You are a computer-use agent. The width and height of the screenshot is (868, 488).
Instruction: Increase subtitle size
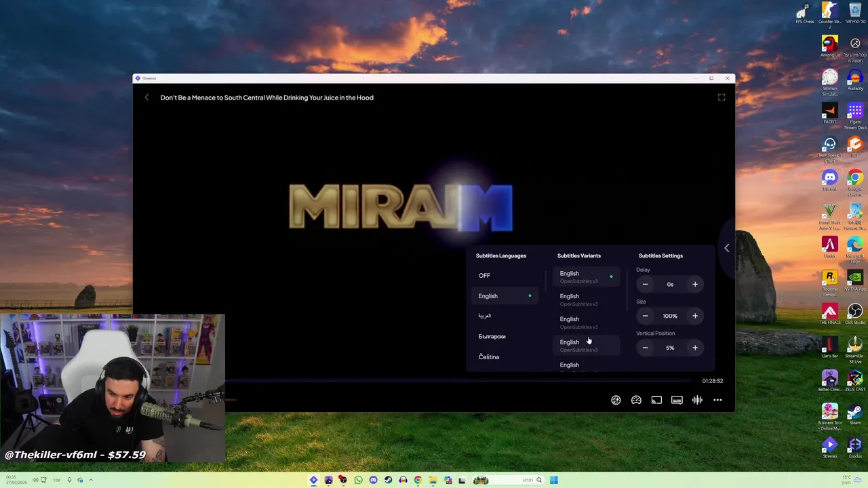coord(695,316)
